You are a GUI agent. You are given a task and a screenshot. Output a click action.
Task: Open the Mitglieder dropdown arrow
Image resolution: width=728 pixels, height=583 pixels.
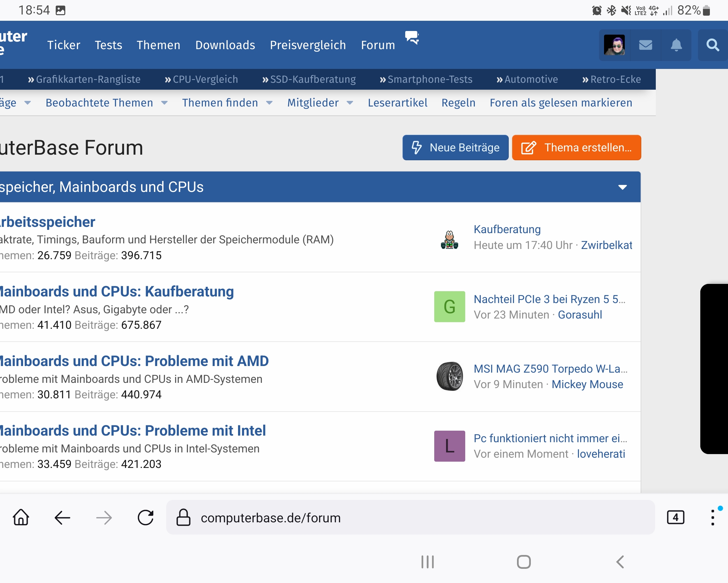[x=350, y=103]
